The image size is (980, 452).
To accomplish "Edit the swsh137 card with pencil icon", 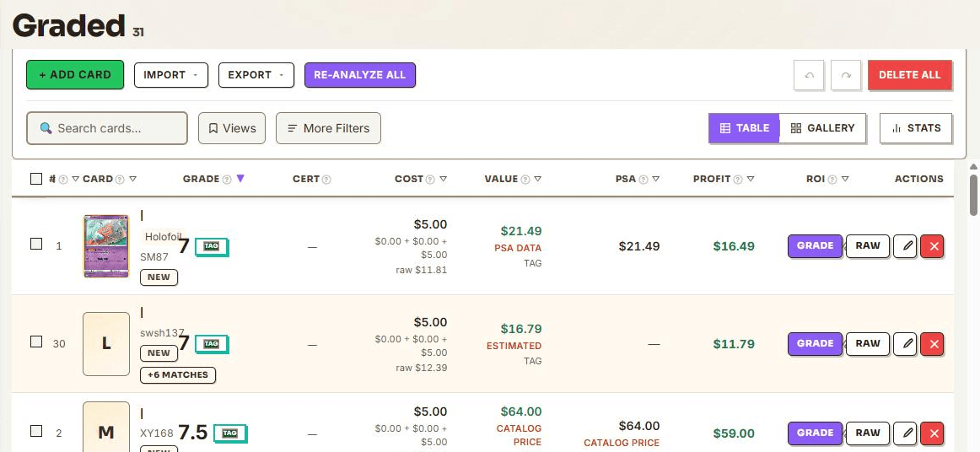I will pyautogui.click(x=905, y=344).
